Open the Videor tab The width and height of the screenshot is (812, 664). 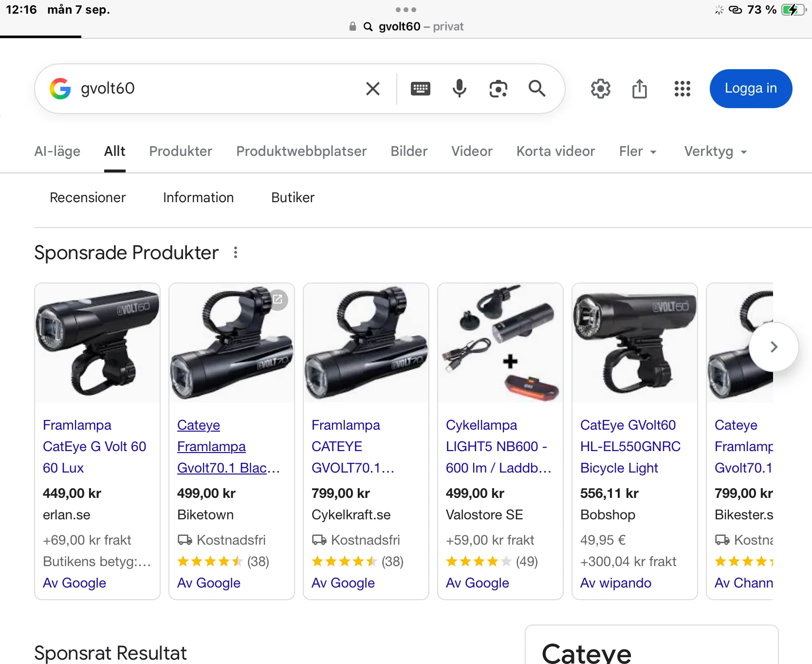click(472, 152)
